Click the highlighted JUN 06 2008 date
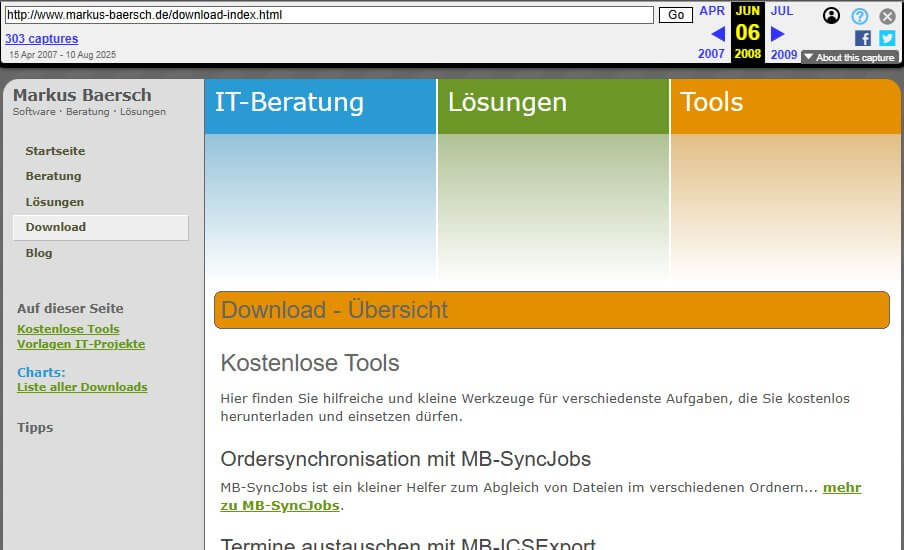Viewport: 904px width, 550px height. (x=748, y=32)
